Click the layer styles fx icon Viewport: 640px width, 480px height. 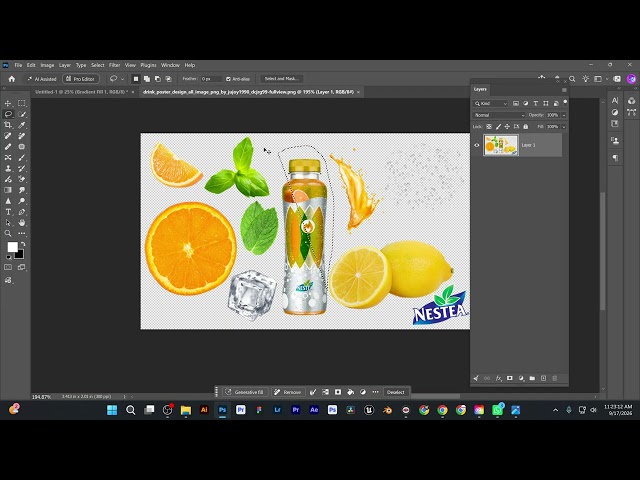pos(498,378)
